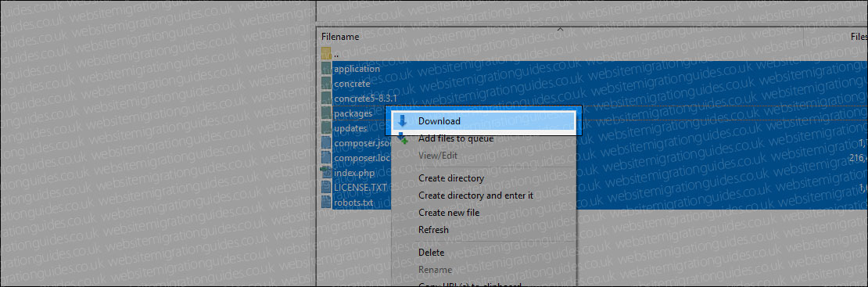Select the concrete folder name
868x287 pixels.
tap(352, 84)
